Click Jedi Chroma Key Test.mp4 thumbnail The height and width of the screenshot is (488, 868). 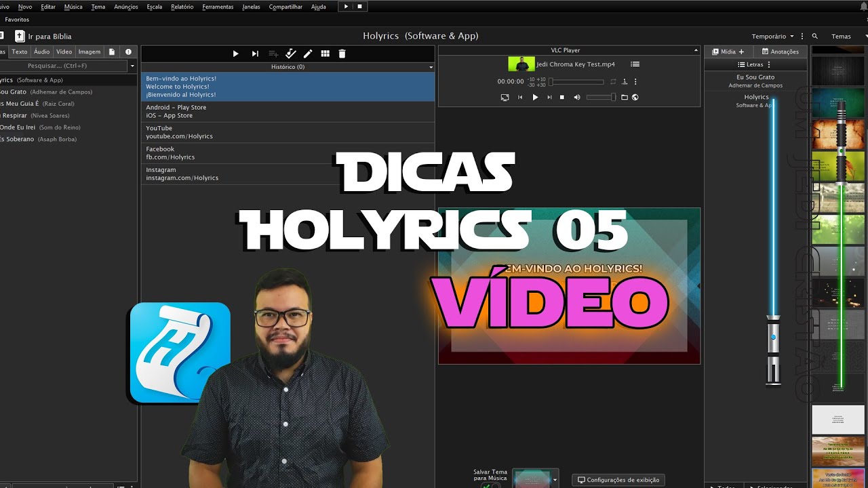[x=521, y=64]
